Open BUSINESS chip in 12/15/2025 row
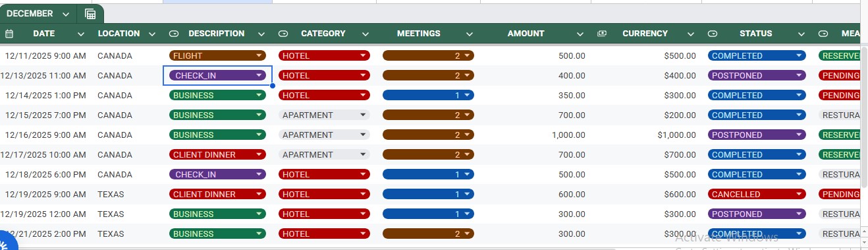Image resolution: width=868 pixels, height=250 pixels. coord(259,115)
